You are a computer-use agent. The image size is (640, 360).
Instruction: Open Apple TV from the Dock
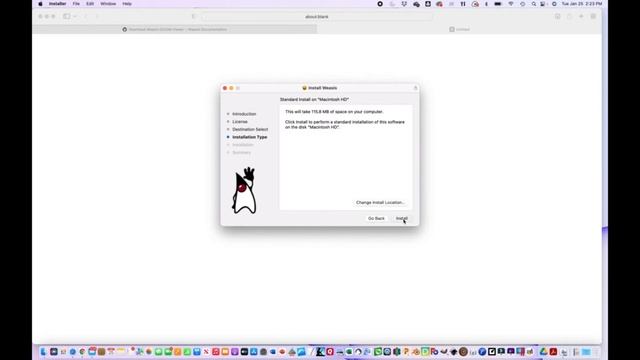coord(244,351)
